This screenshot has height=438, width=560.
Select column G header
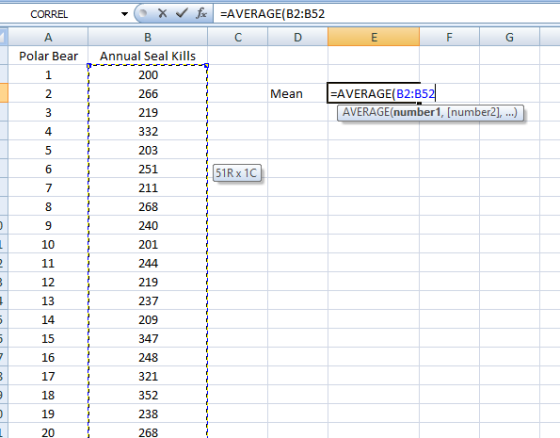pyautogui.click(x=509, y=37)
